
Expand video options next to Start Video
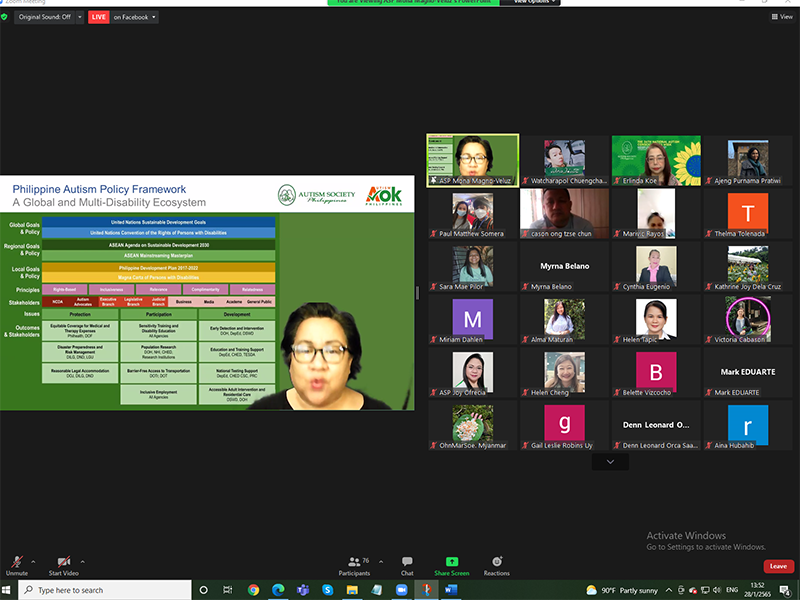click(x=83, y=562)
